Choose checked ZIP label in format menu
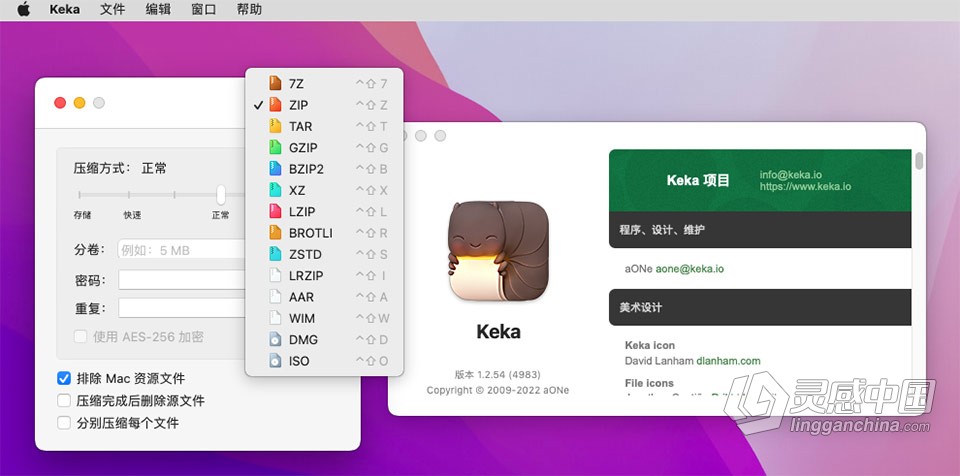This screenshot has width=960, height=476. pyautogui.click(x=298, y=105)
